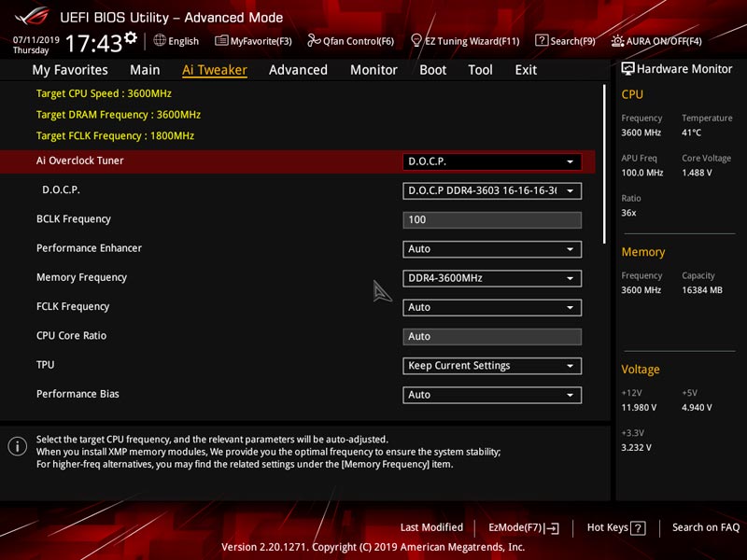Click Core Voltage value 1.488 V
Screen dimensions: 747x560
pyautogui.click(x=697, y=173)
